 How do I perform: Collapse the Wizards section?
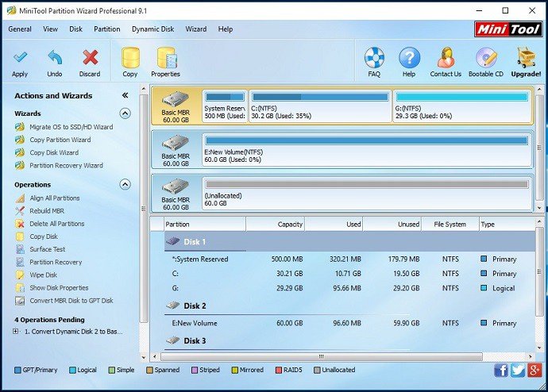coord(125,113)
